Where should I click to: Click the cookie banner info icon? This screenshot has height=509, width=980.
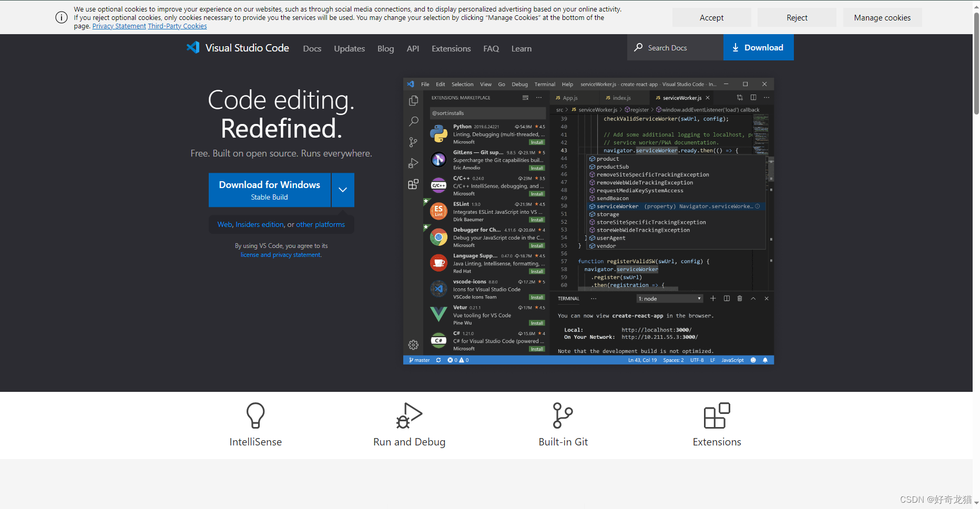coord(62,17)
